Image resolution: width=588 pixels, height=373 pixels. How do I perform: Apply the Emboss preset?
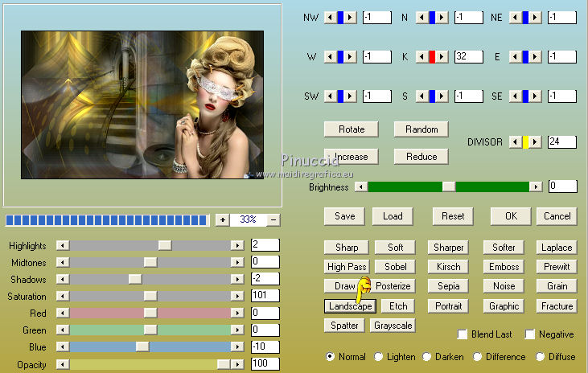click(504, 267)
